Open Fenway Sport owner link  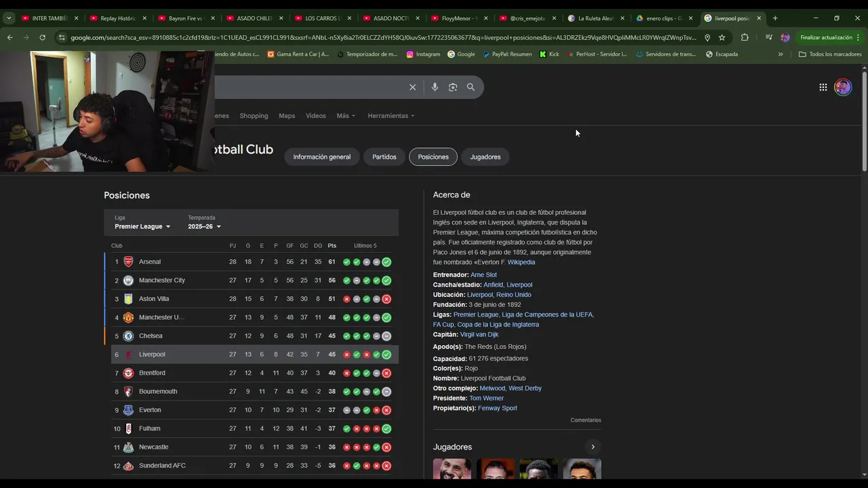pyautogui.click(x=497, y=408)
